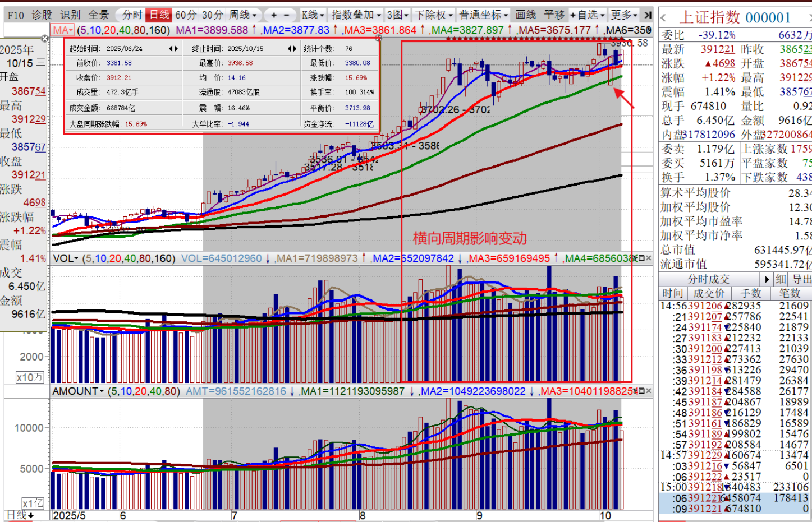The width and height of the screenshot is (812, 522).
Task: Step the end date with its arrows
Action: [x=292, y=49]
